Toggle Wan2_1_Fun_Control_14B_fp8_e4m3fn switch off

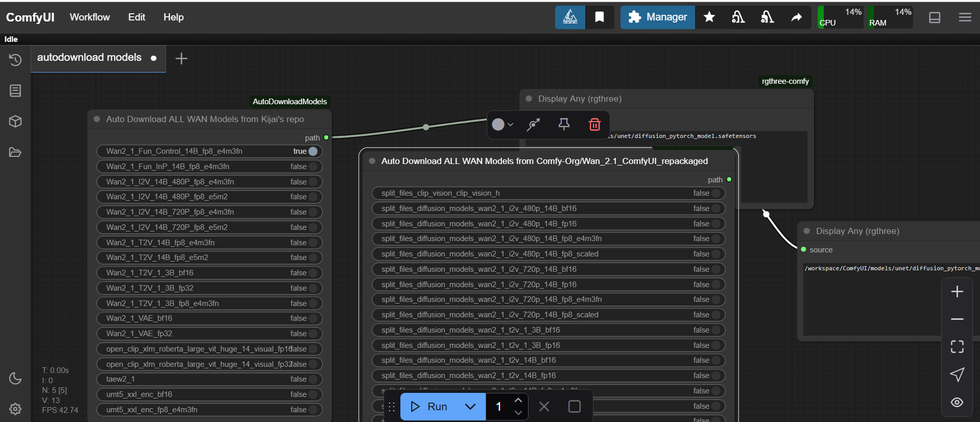tap(313, 151)
